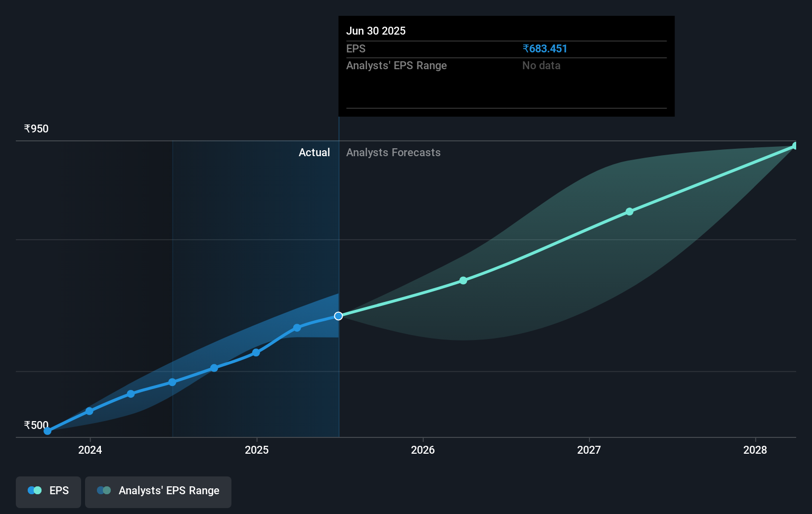The height and width of the screenshot is (514, 812).
Task: Click the ₹683.451 EPS value link
Action: point(544,49)
